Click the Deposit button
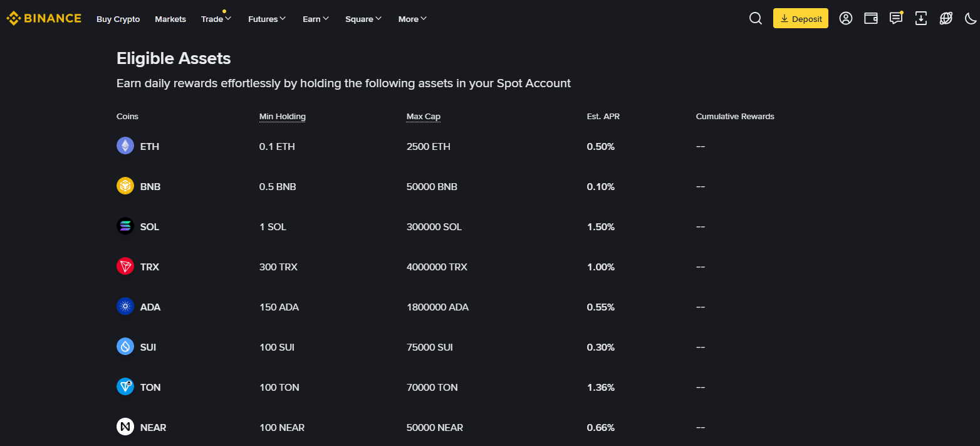Image resolution: width=980 pixels, height=446 pixels. pos(801,18)
